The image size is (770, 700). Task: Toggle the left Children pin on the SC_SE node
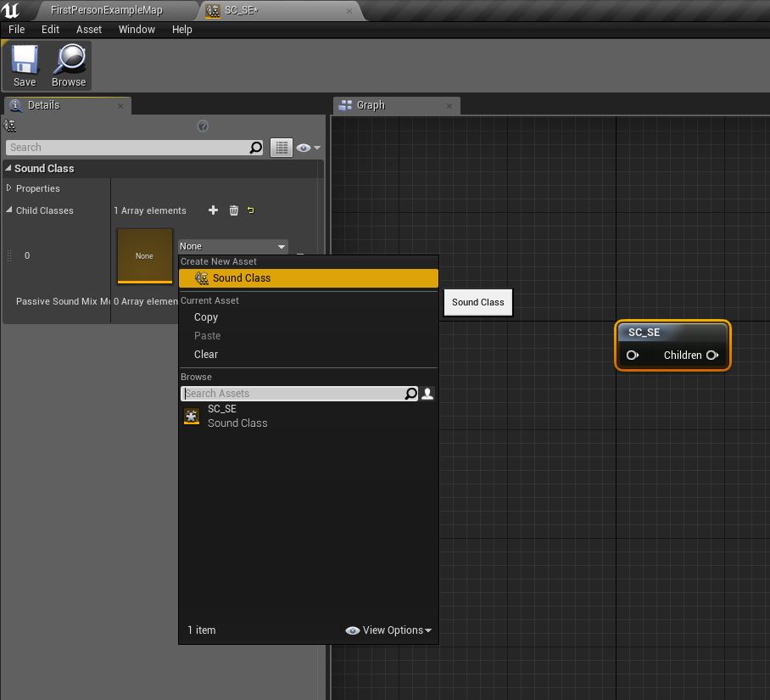[633, 355]
